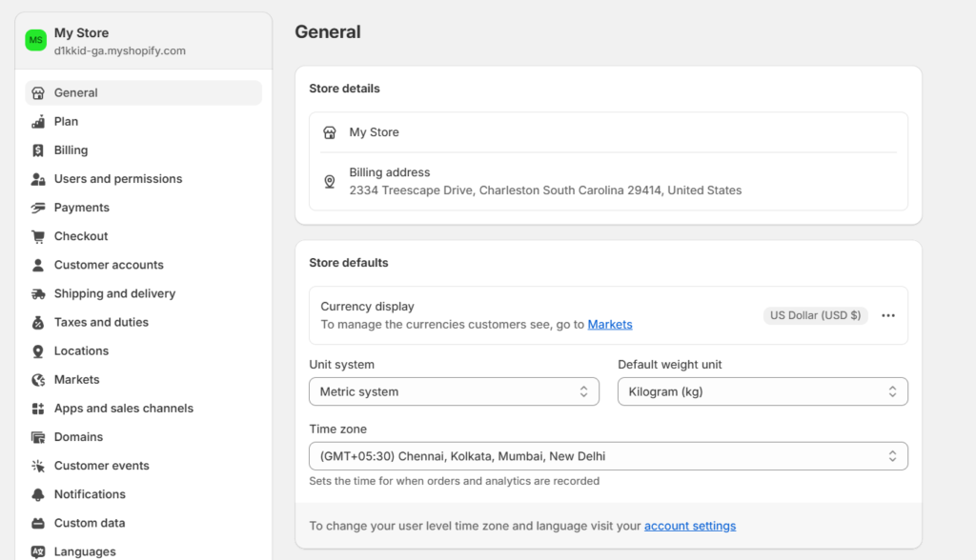Image resolution: width=976 pixels, height=560 pixels.
Task: Open the currency display three-dot menu
Action: pos(888,315)
